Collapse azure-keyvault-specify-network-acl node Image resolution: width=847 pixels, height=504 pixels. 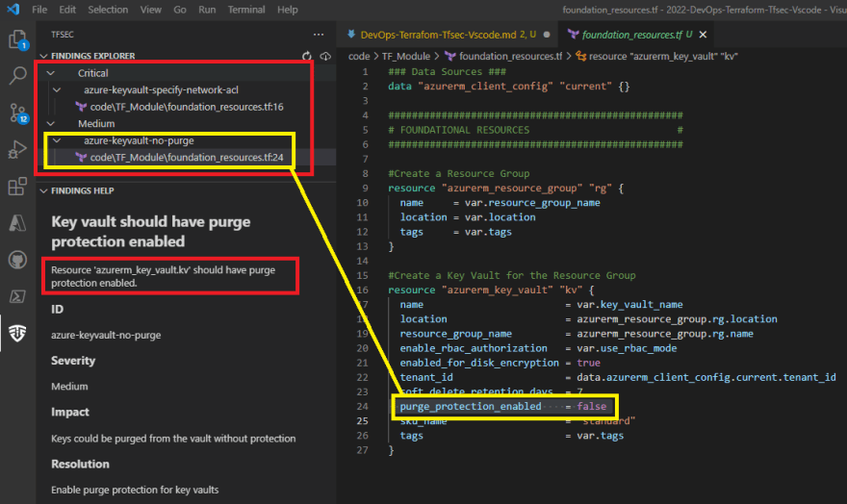click(x=57, y=89)
